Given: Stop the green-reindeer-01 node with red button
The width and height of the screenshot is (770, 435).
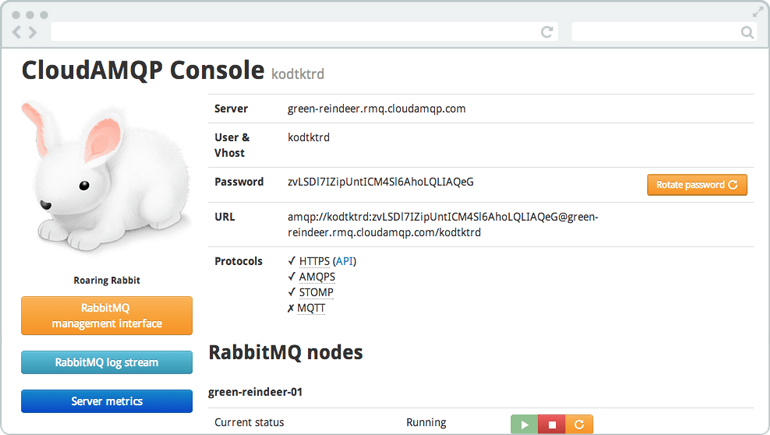Looking at the screenshot, I should [551, 424].
